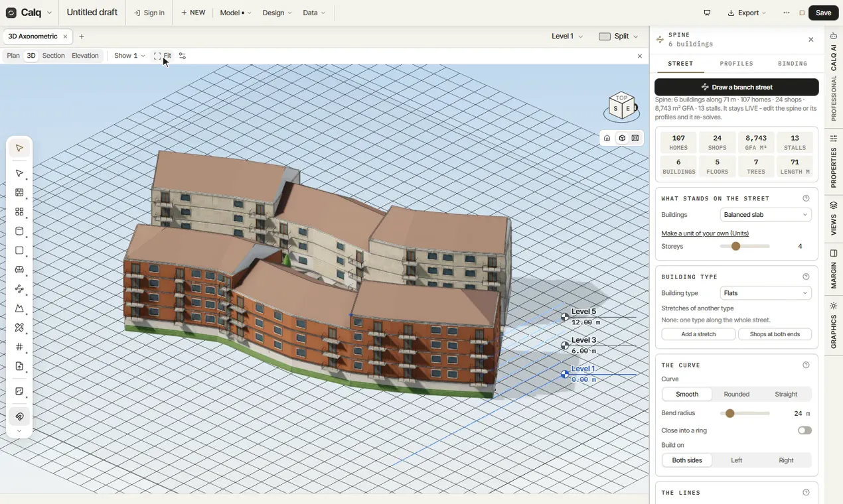The width and height of the screenshot is (843, 504).
Task: Switch to the Binding tab
Action: tap(793, 64)
